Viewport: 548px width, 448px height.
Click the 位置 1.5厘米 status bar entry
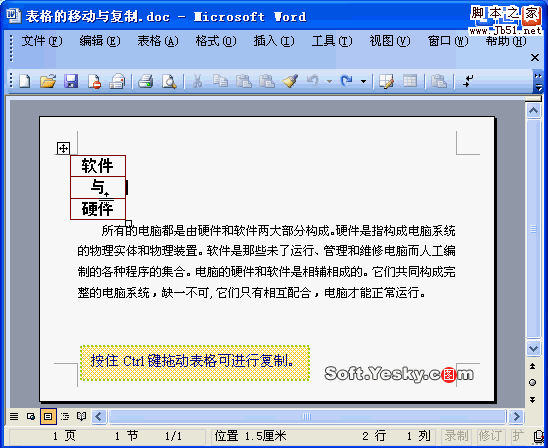coord(250,436)
